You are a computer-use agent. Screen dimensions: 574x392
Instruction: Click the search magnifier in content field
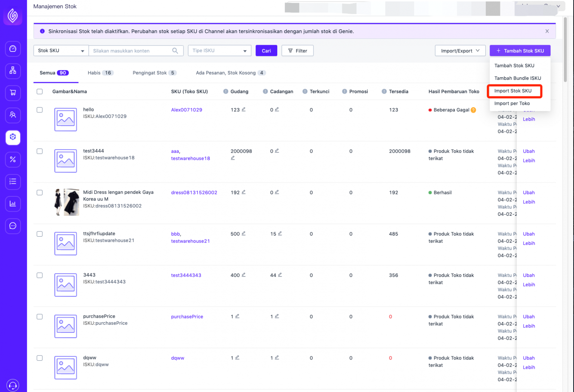pyautogui.click(x=175, y=51)
